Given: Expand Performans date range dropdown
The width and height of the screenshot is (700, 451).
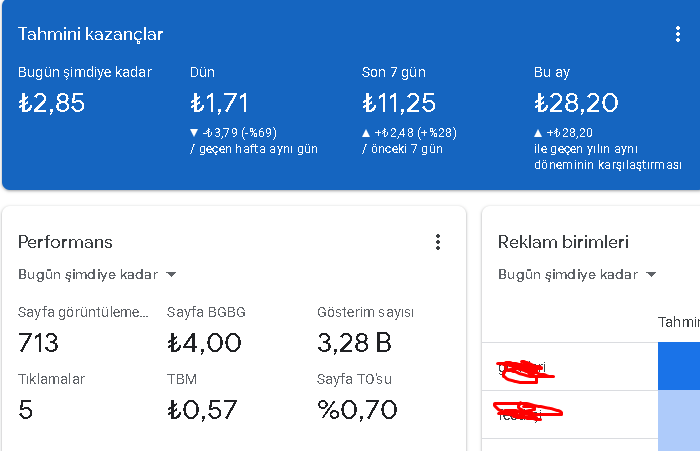Looking at the screenshot, I should (97, 274).
